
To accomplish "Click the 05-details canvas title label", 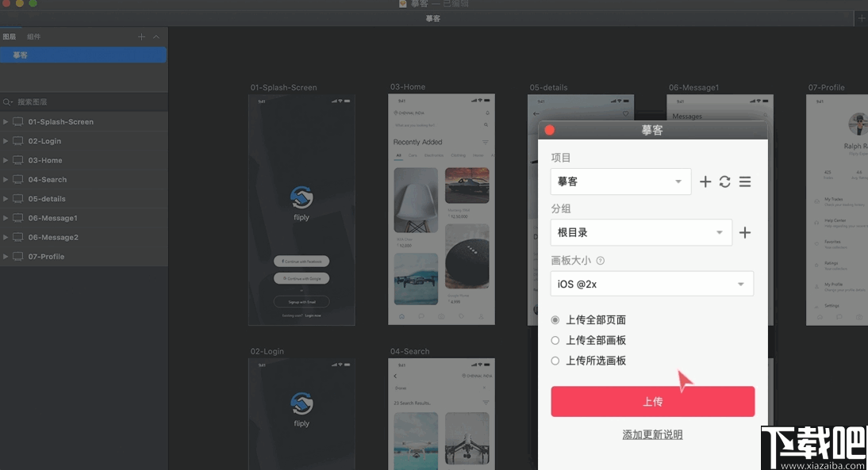I will (x=548, y=87).
